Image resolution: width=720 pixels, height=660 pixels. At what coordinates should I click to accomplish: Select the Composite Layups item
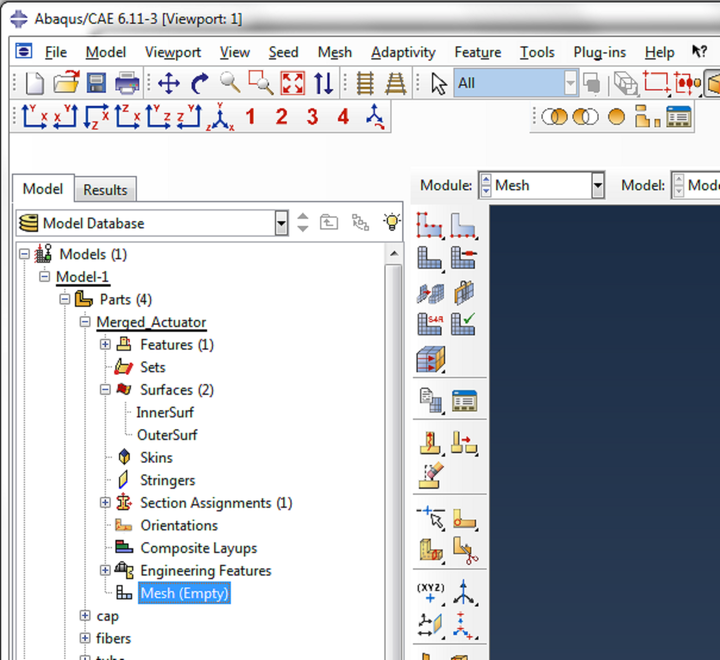(198, 548)
